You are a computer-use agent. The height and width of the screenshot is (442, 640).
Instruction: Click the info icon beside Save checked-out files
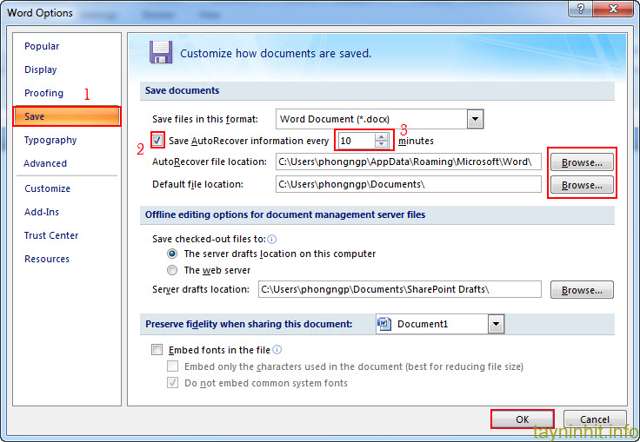click(x=272, y=239)
